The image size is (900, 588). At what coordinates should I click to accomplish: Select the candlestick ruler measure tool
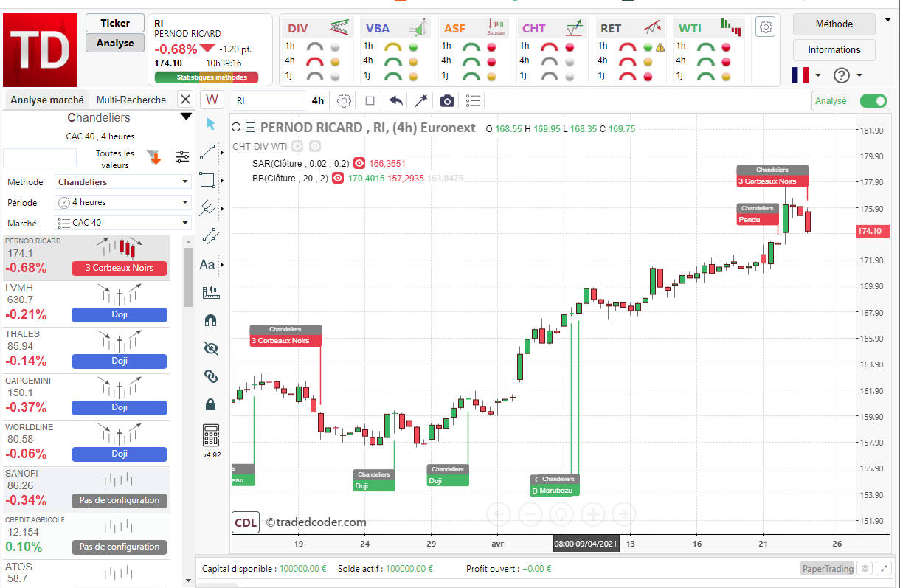211,292
